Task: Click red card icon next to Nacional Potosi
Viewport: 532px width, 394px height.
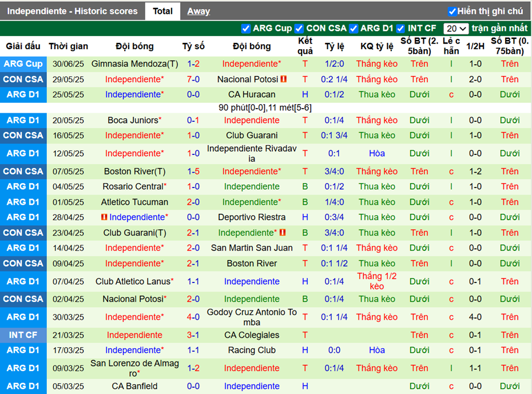Action: pos(284,79)
